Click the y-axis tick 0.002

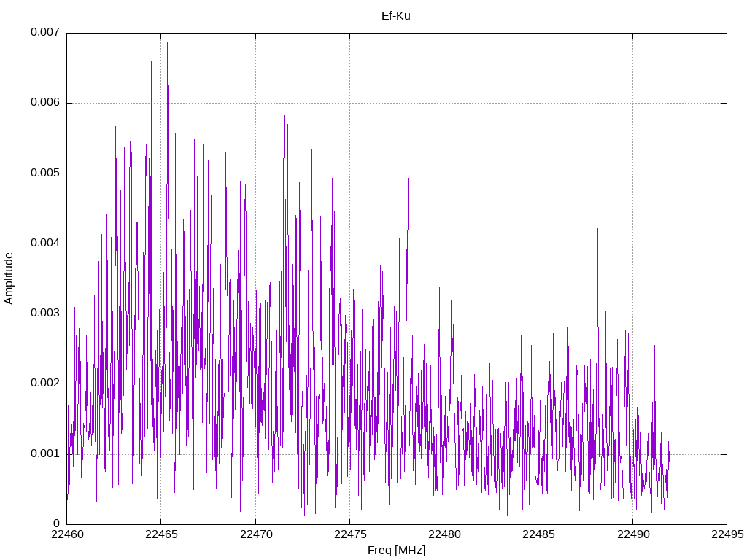tap(45, 383)
